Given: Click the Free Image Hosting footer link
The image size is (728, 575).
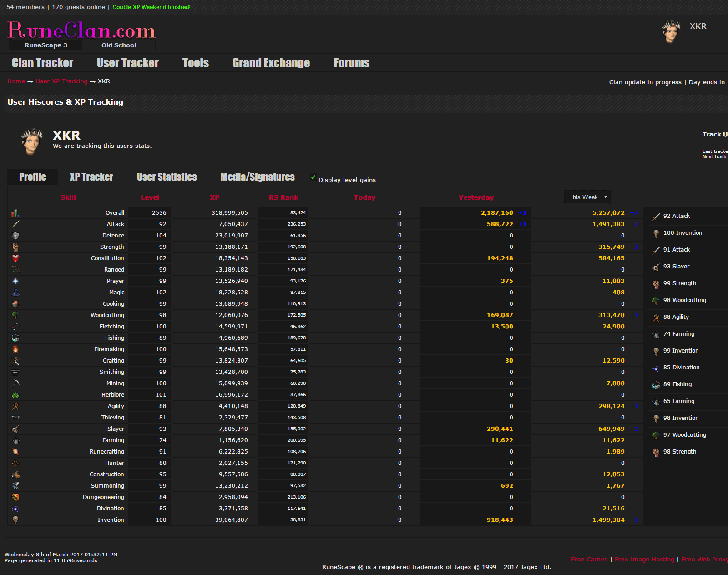Looking at the screenshot, I should (x=644, y=559).
